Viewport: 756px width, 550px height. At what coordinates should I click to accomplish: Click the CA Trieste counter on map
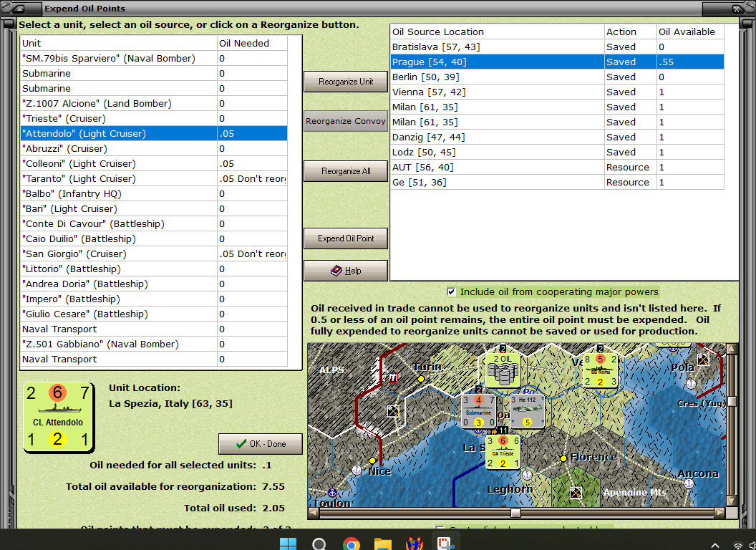point(503,452)
